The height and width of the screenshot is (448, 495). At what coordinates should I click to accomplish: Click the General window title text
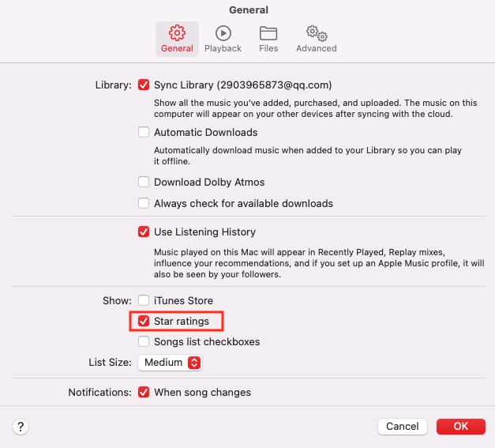tap(248, 10)
